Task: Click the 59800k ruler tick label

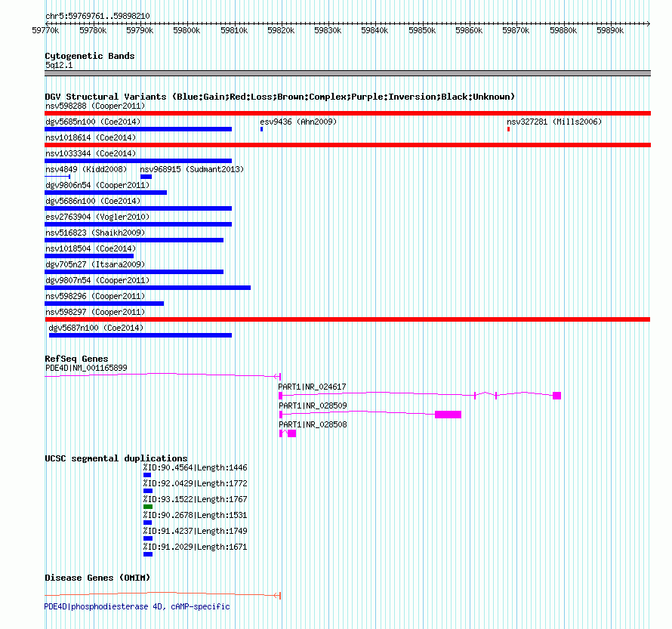Action: click(186, 30)
